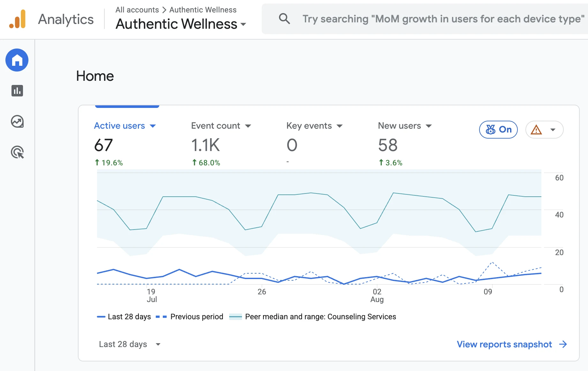Open the Authentic Wellness property selector

tap(181, 24)
